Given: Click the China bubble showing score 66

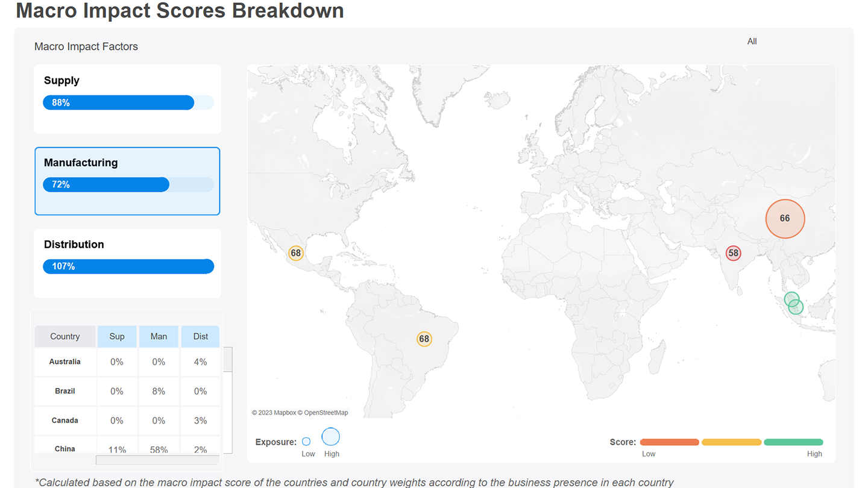Looking at the screenshot, I should click(785, 219).
